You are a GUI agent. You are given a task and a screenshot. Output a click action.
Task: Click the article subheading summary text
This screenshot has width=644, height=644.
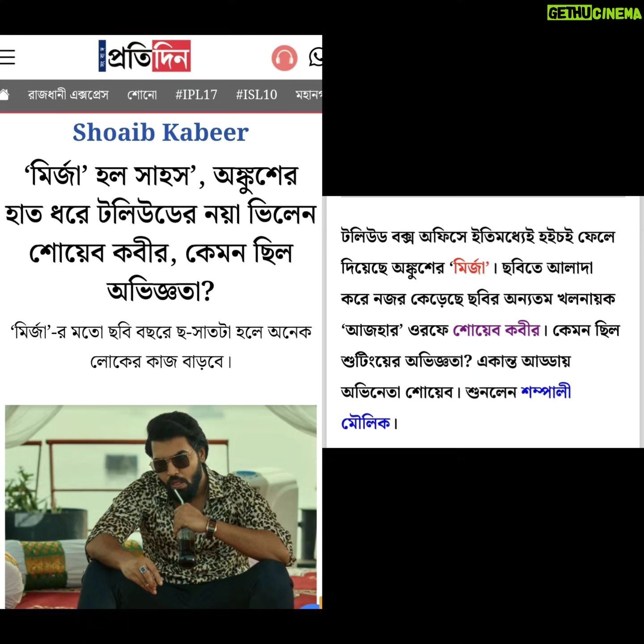pyautogui.click(x=161, y=346)
